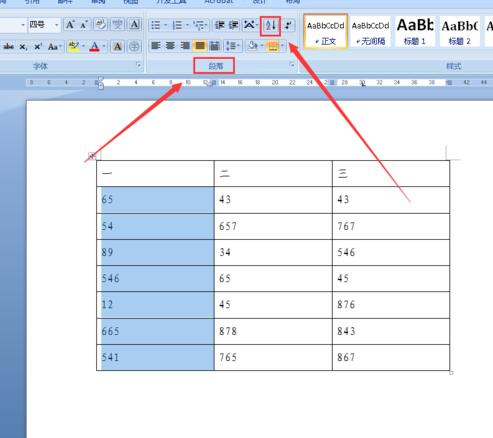Click the Grow Font button
This screenshot has width=493, height=438.
(x=70, y=25)
